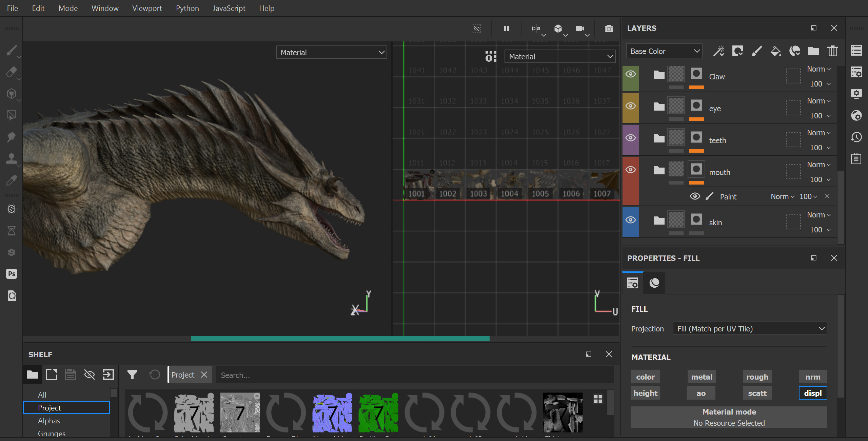Open the History panel icon

(856, 137)
